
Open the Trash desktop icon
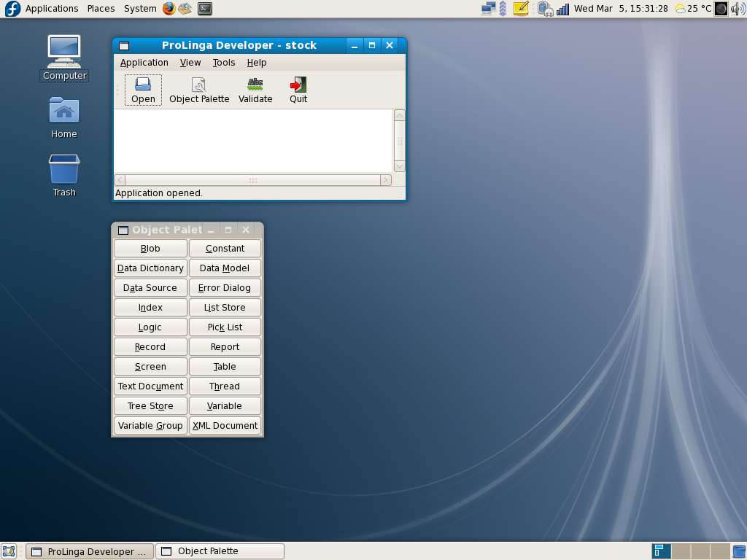[x=64, y=176]
